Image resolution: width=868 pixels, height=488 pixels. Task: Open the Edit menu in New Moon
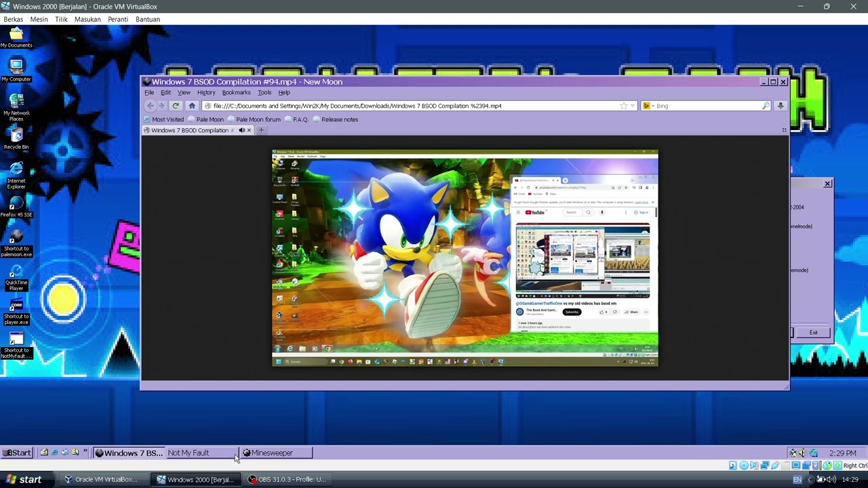[x=166, y=93]
